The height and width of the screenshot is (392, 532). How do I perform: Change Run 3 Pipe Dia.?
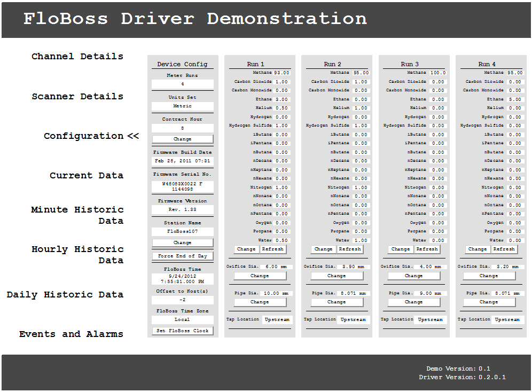(x=414, y=302)
